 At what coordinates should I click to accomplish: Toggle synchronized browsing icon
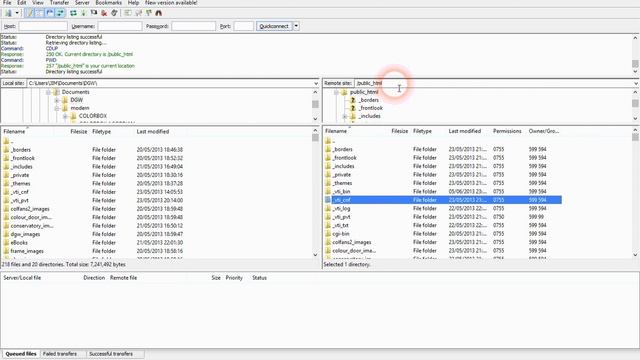pyautogui.click(x=149, y=13)
